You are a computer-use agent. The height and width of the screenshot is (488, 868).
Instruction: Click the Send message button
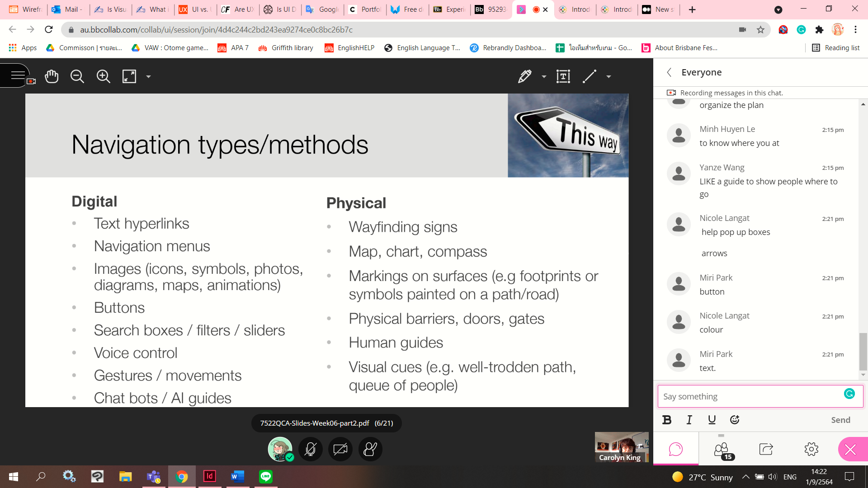point(840,420)
